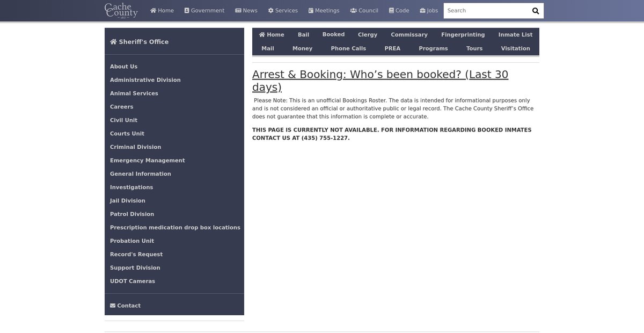Click the magnifying glass search icon
The image size is (644, 333).
(535, 11)
